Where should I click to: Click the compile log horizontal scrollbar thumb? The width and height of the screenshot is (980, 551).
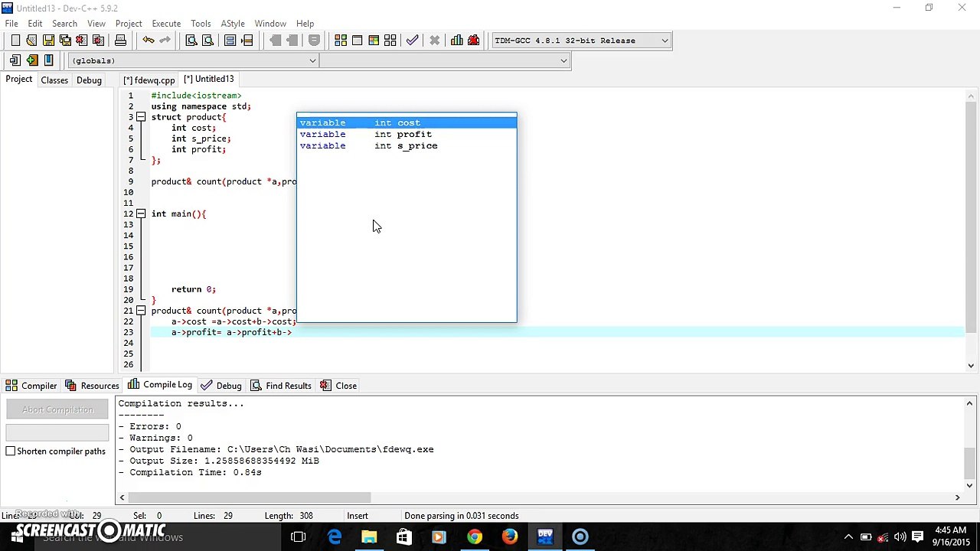pyautogui.click(x=250, y=497)
